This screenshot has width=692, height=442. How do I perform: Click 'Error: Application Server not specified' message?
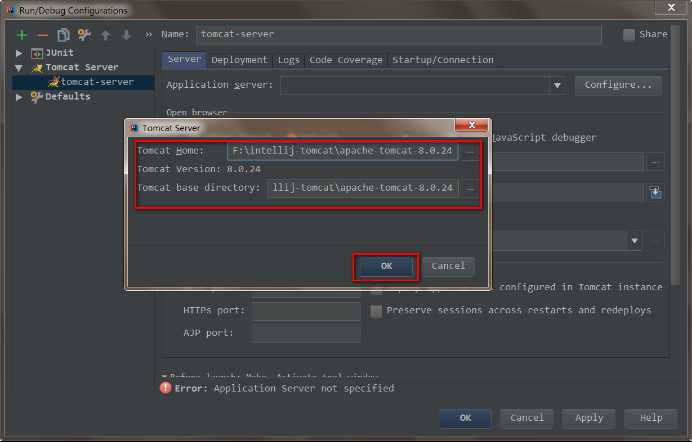284,388
